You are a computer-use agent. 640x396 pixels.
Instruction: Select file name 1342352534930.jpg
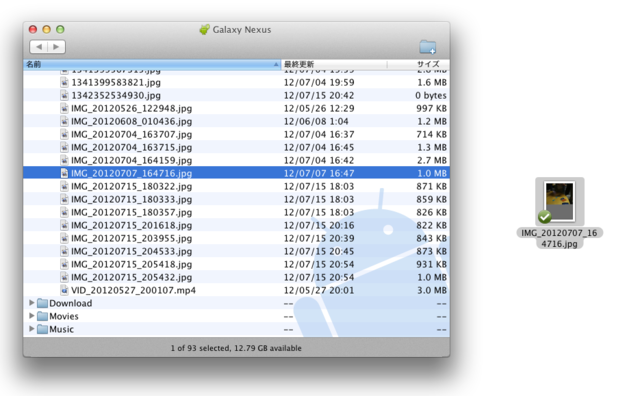point(116,96)
